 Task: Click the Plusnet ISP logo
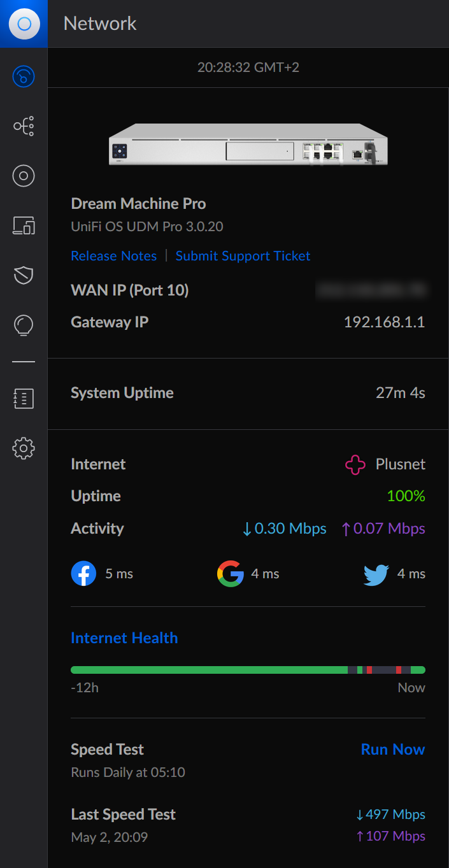coord(355,464)
